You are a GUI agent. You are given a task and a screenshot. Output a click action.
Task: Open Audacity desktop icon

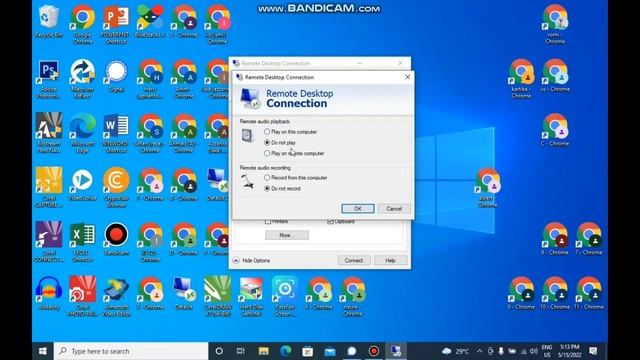[x=49, y=293]
